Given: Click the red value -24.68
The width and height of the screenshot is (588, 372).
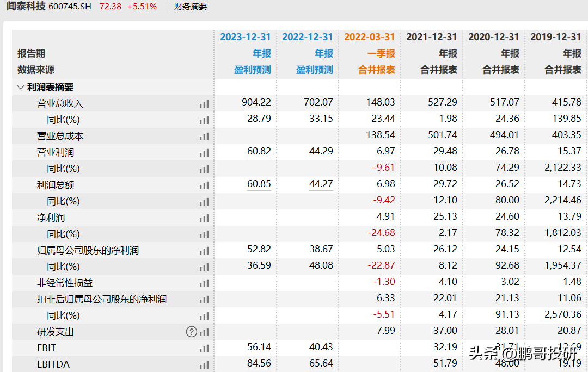Looking at the screenshot, I should click(381, 233).
